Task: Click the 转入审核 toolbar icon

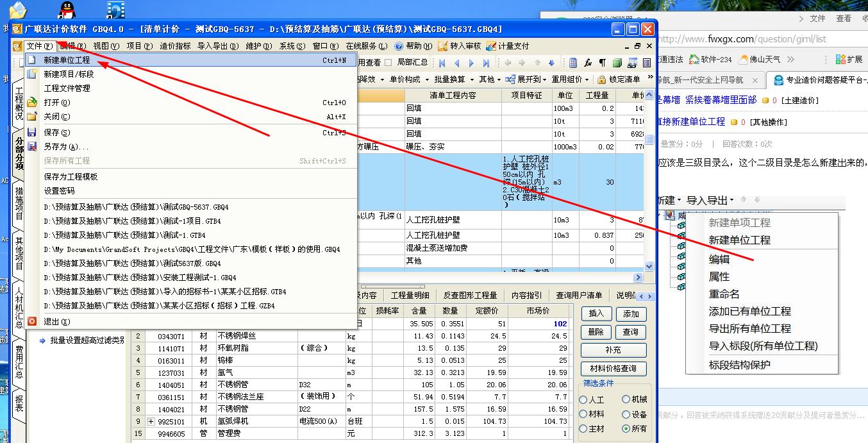Action: [x=443, y=46]
